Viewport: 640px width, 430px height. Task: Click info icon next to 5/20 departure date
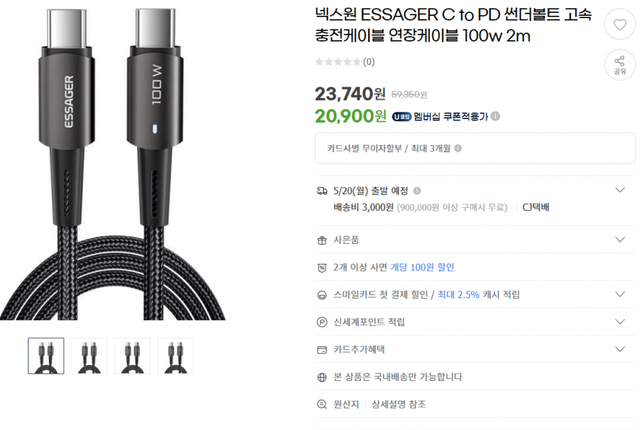417,191
